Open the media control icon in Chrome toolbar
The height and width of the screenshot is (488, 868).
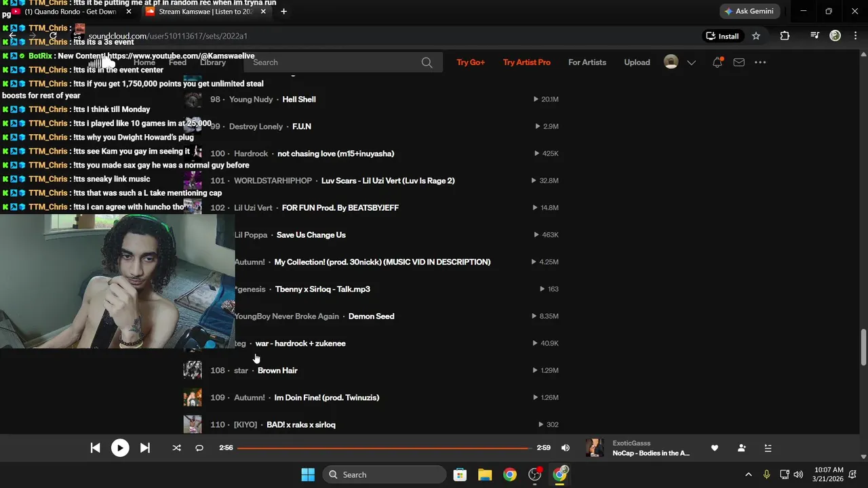pyautogui.click(x=815, y=36)
